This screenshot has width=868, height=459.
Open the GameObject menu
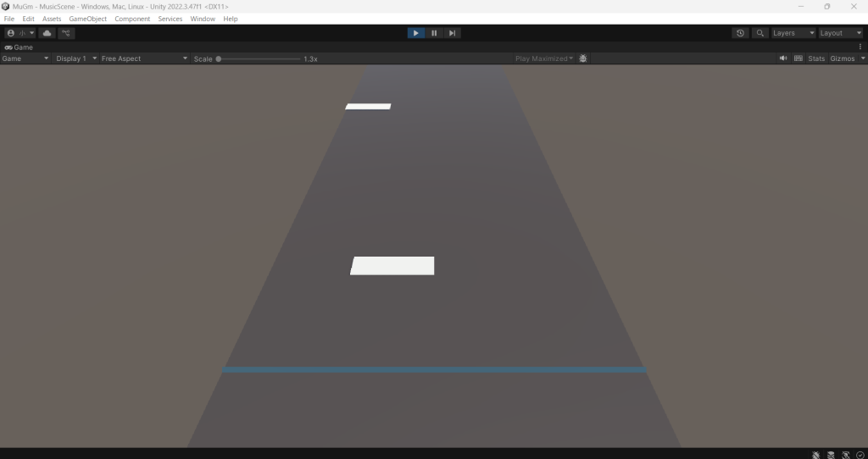point(87,19)
